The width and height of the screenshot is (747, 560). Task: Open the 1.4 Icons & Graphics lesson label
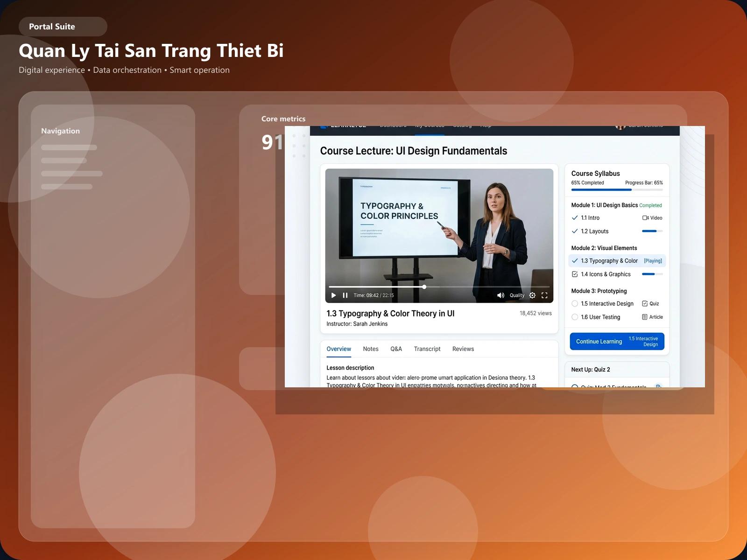[x=606, y=274]
